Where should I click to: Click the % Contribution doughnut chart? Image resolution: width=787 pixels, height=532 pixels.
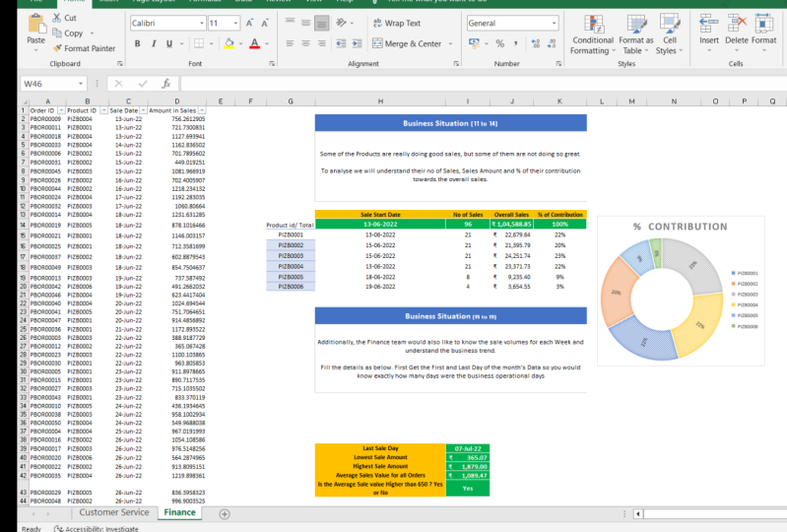[x=681, y=291]
